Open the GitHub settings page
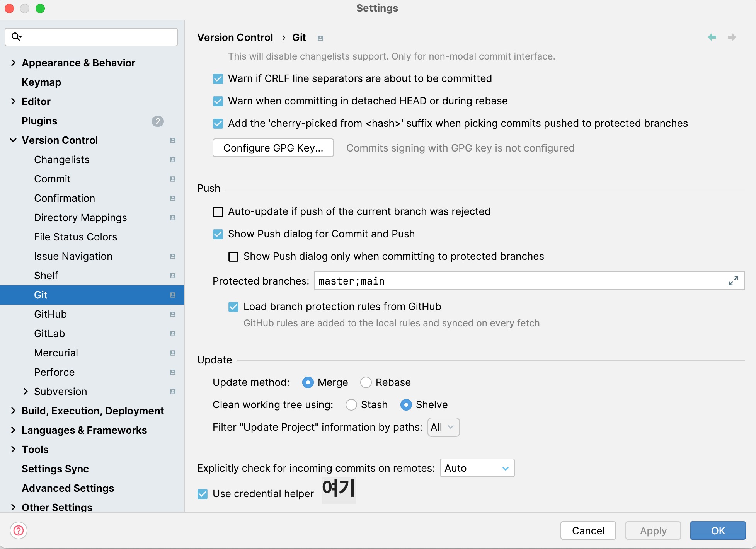 coord(50,314)
